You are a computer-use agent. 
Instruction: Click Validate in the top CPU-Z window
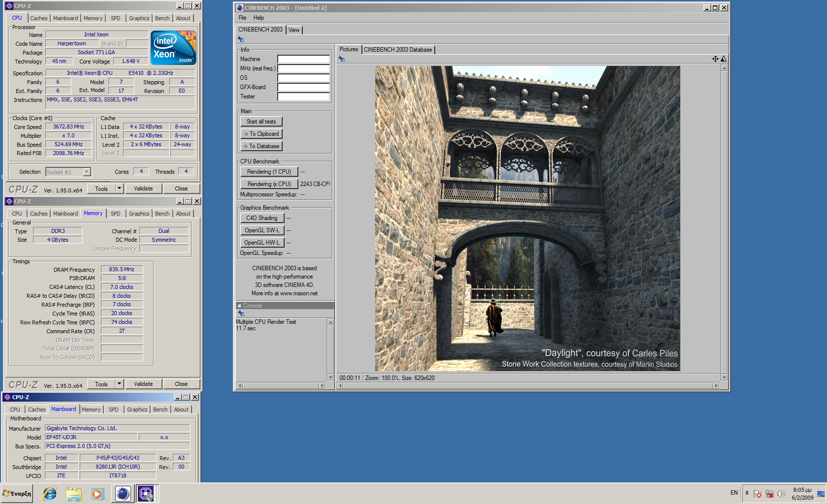click(x=143, y=189)
